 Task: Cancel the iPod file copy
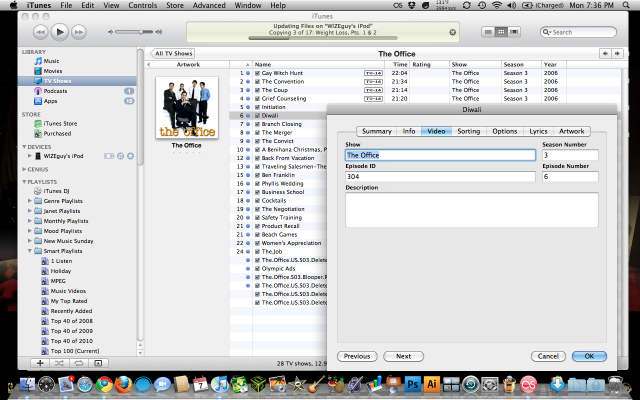point(453,32)
